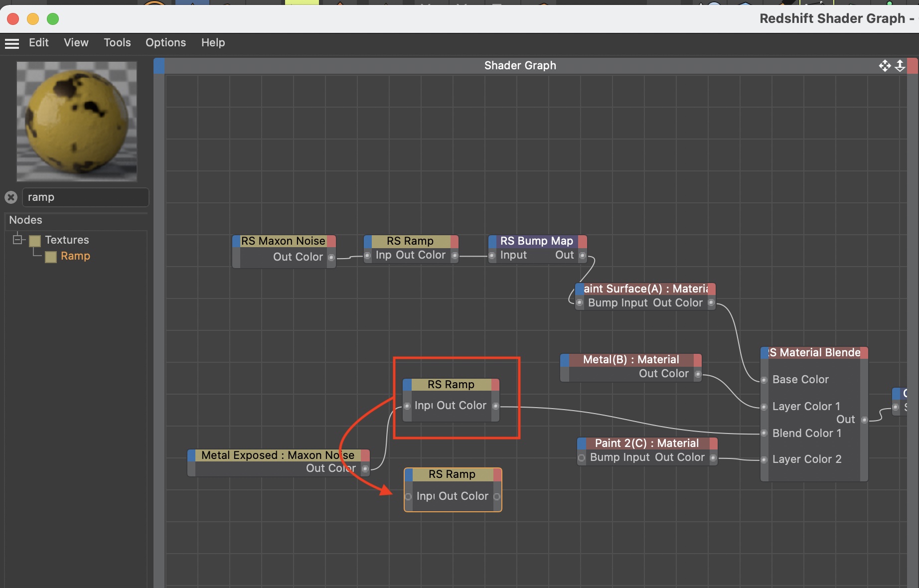Click the Shader Graph pan arrows icon
Viewport: 919px width, 588px height.
[885, 66]
